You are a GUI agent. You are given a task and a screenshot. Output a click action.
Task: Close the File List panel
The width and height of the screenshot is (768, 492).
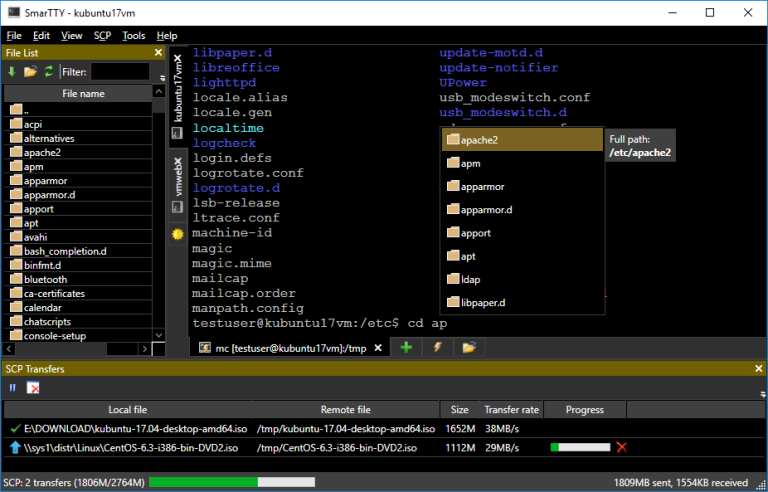click(x=157, y=52)
